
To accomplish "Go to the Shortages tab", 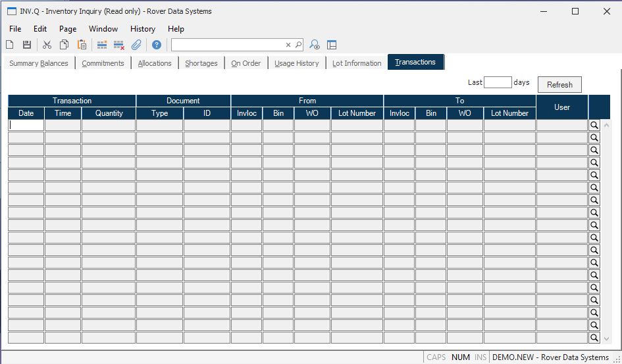I will coord(201,63).
